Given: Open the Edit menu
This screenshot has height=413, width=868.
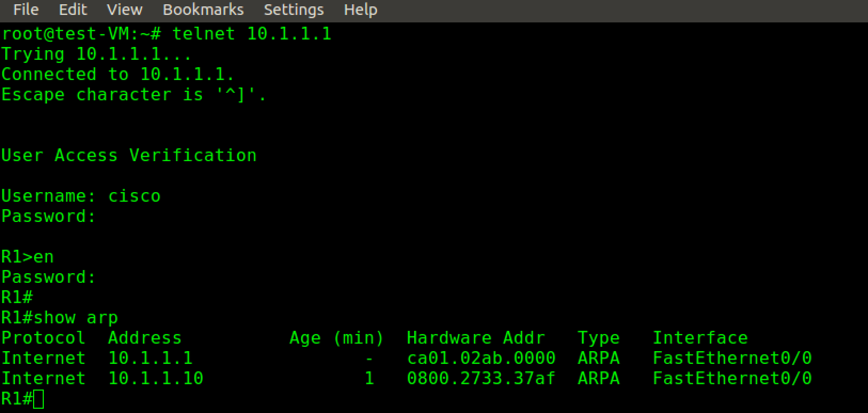Looking at the screenshot, I should (73, 10).
